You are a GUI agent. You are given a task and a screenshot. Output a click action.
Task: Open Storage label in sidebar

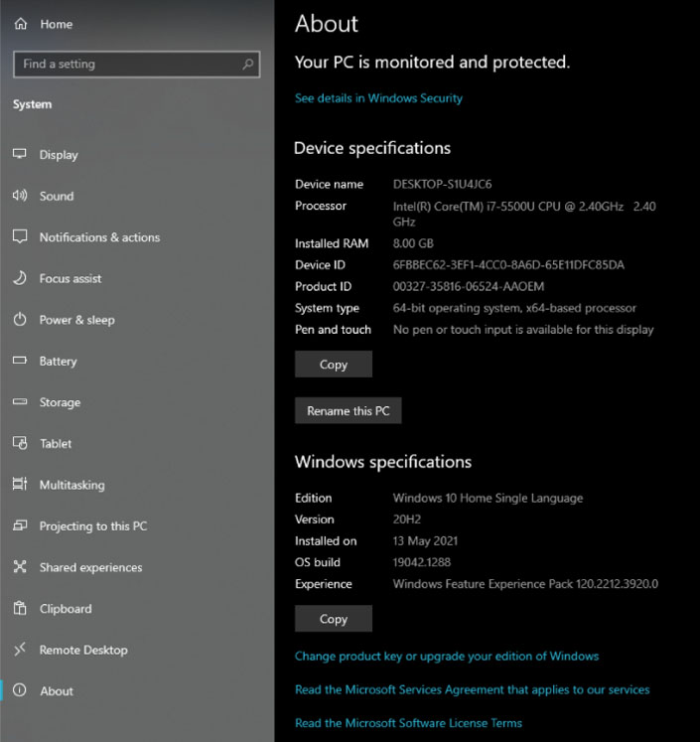tap(60, 402)
